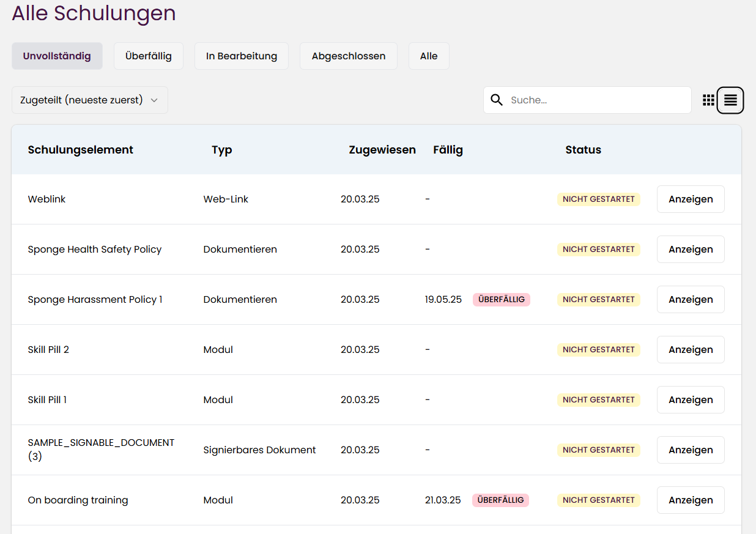The height and width of the screenshot is (534, 756).
Task: Click Nicht gestartet status in Weblink row
Action: coord(599,199)
